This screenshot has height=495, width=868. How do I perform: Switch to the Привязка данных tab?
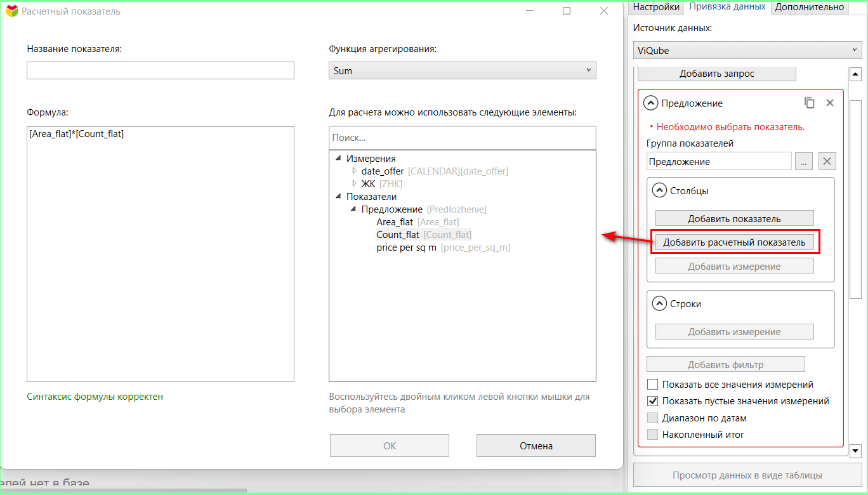727,7
